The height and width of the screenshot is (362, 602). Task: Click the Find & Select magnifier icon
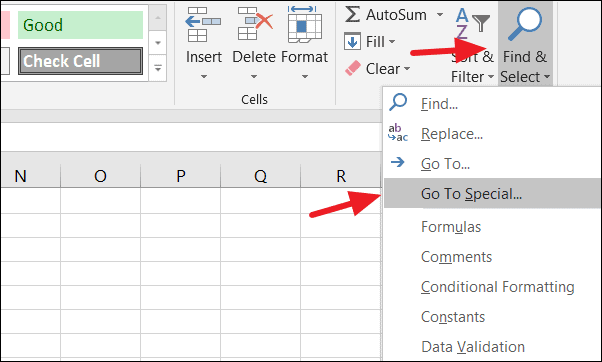pyautogui.click(x=525, y=24)
